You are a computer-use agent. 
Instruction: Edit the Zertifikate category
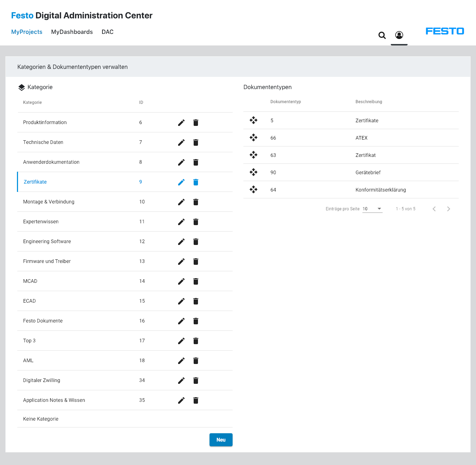(181, 182)
